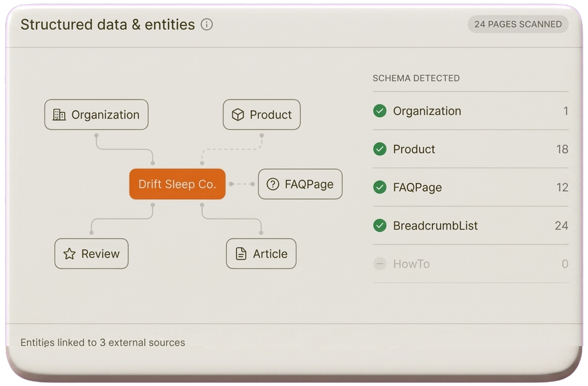This screenshot has height=386, width=588.
Task: Click Entities linked to 3 external sources
Action: 103,343
